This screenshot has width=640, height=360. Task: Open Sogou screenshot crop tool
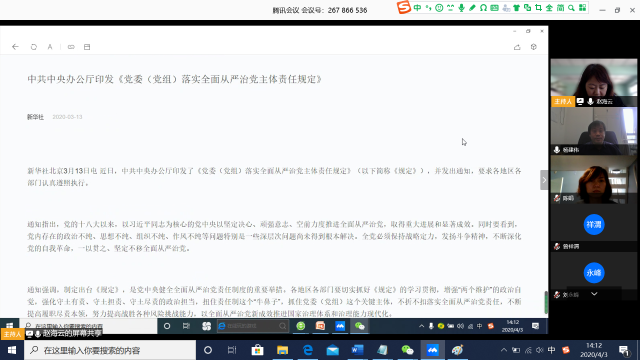538,8
